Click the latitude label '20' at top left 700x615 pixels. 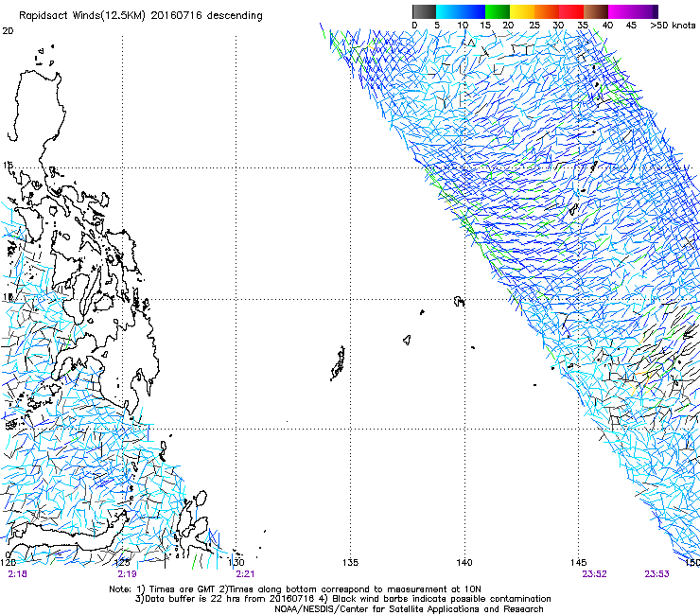click(x=8, y=31)
